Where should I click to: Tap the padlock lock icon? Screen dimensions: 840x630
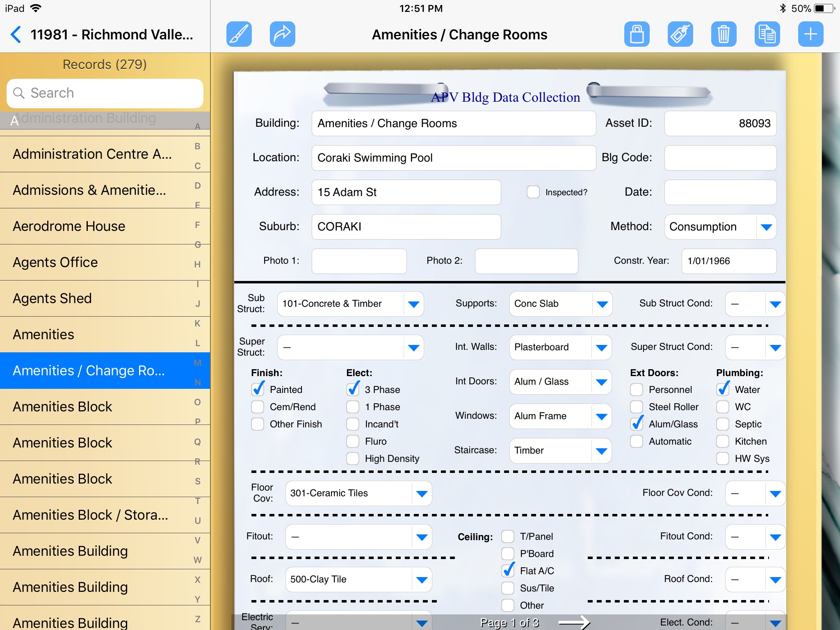(637, 34)
